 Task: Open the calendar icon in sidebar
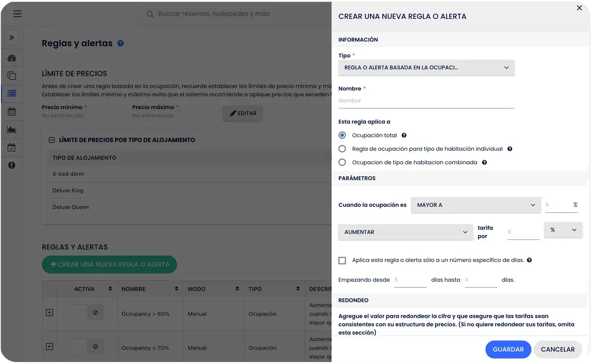pos(12,112)
